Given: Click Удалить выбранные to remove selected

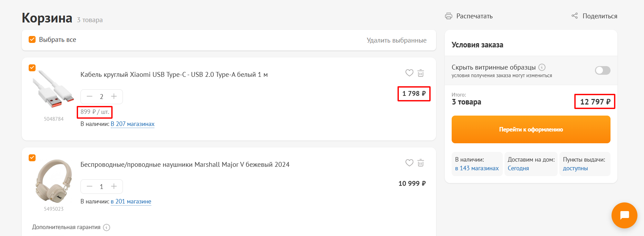Looking at the screenshot, I should (396, 40).
